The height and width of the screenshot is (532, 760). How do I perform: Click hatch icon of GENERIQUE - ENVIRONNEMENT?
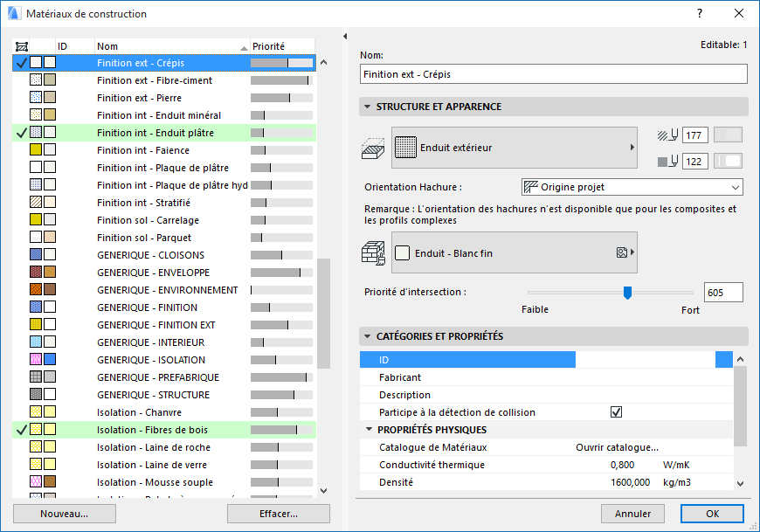36,289
